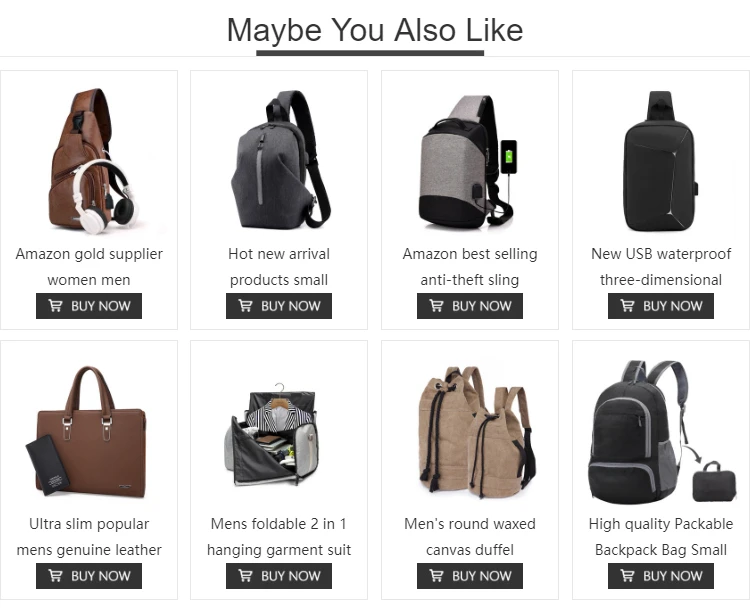The height and width of the screenshot is (610, 750).
Task: Click cart icon under hanging garment suit bag
Action: pyautogui.click(x=245, y=576)
